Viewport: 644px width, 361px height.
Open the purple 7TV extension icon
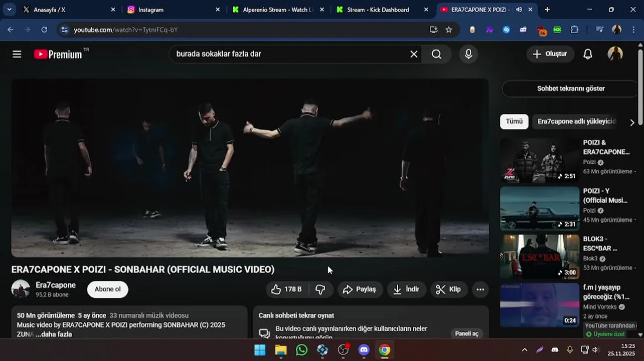(x=489, y=30)
